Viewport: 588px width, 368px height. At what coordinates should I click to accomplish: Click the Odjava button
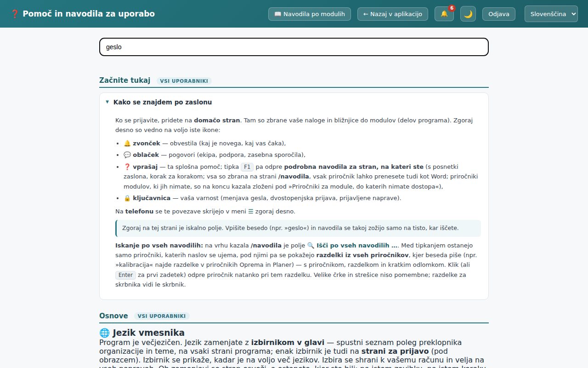pos(499,14)
